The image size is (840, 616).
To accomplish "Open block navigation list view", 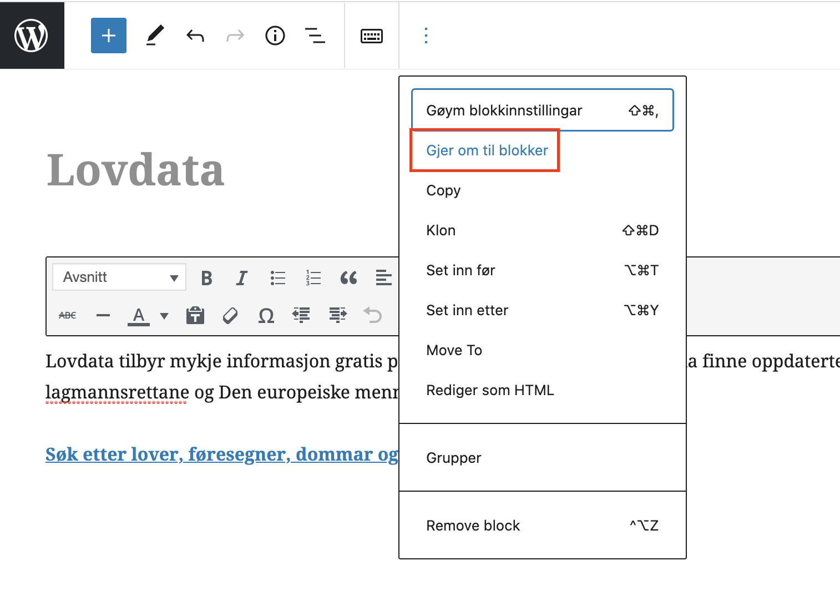I will 315,36.
